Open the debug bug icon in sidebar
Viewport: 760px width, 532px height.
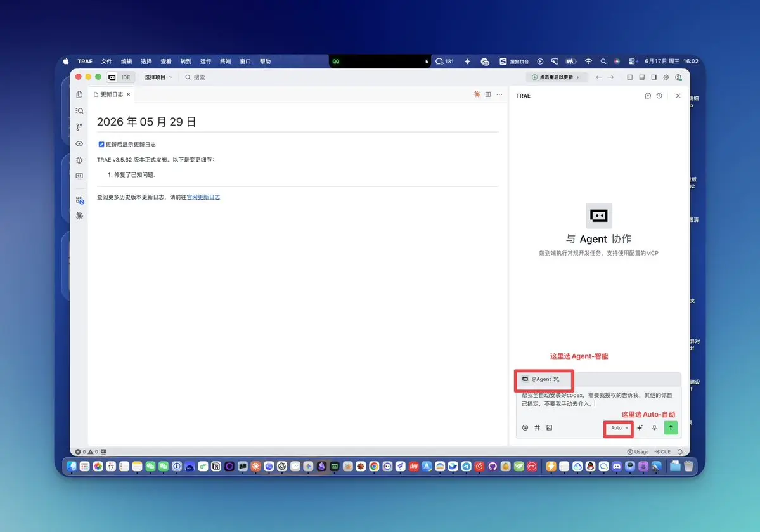point(79,160)
